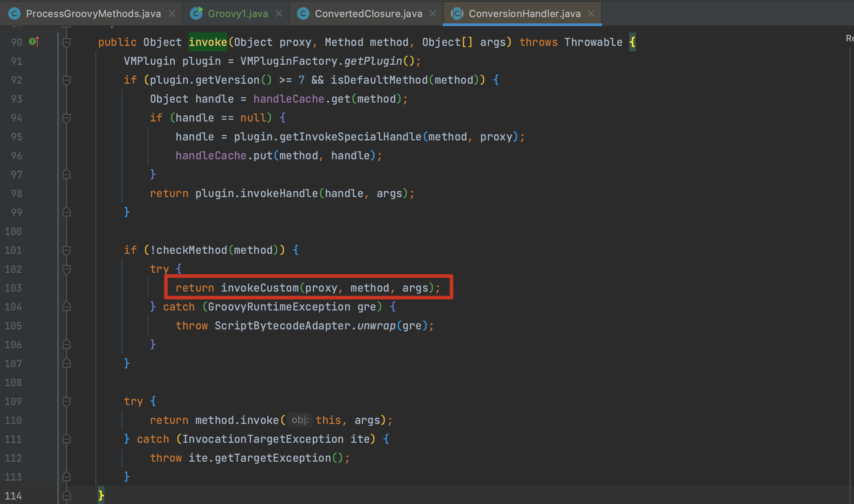Screen dimensions: 854x504
Task: Click closing brace on line 114
Action: tap(101, 496)
